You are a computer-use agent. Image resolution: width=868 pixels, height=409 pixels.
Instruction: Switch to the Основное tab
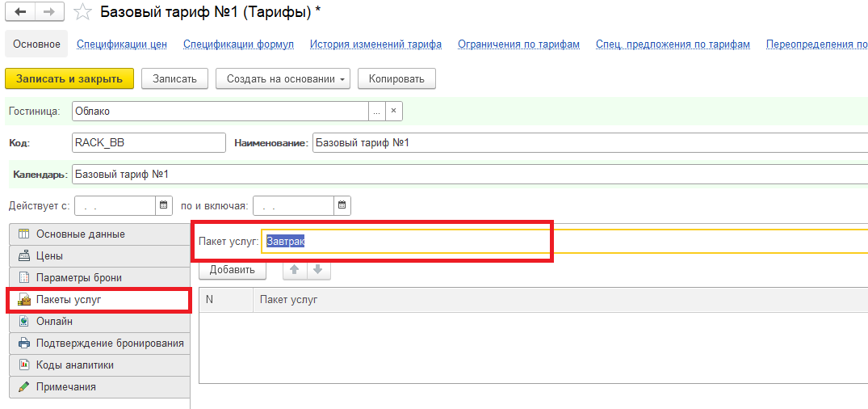pyautogui.click(x=36, y=44)
